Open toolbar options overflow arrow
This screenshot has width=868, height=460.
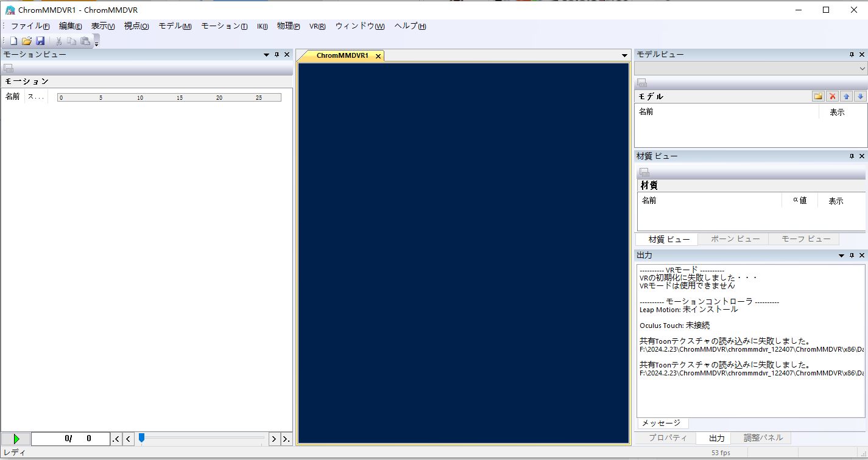96,41
